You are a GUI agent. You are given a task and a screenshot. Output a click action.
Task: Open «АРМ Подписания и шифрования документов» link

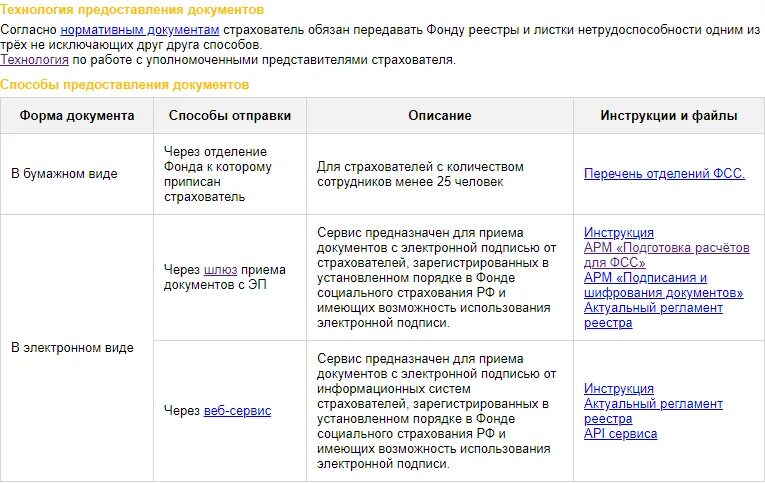(664, 285)
